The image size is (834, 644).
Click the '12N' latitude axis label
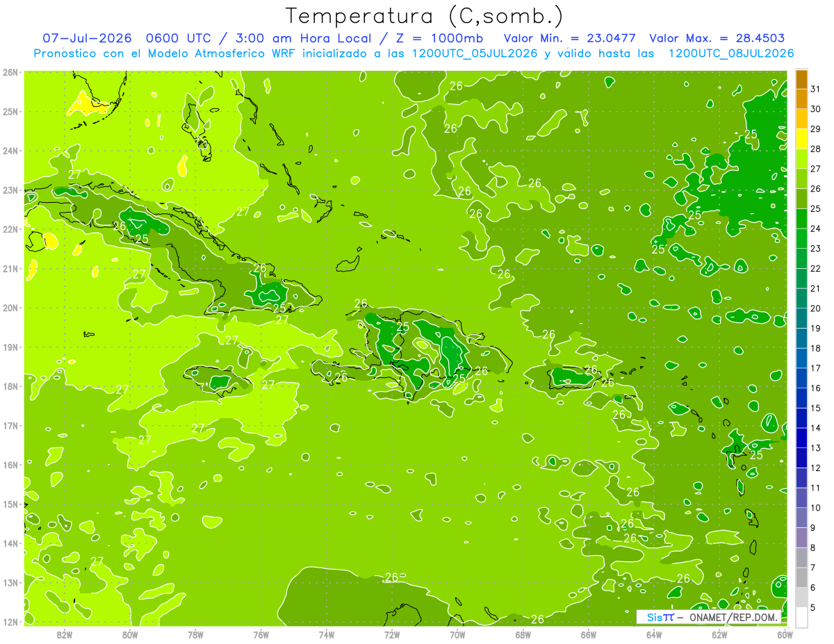(x=10, y=622)
